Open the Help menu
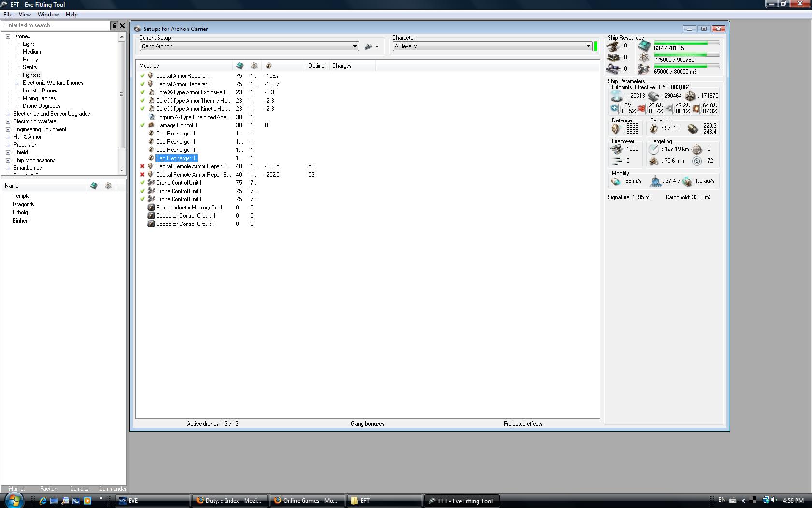The height and width of the screenshot is (508, 812). [x=72, y=15]
